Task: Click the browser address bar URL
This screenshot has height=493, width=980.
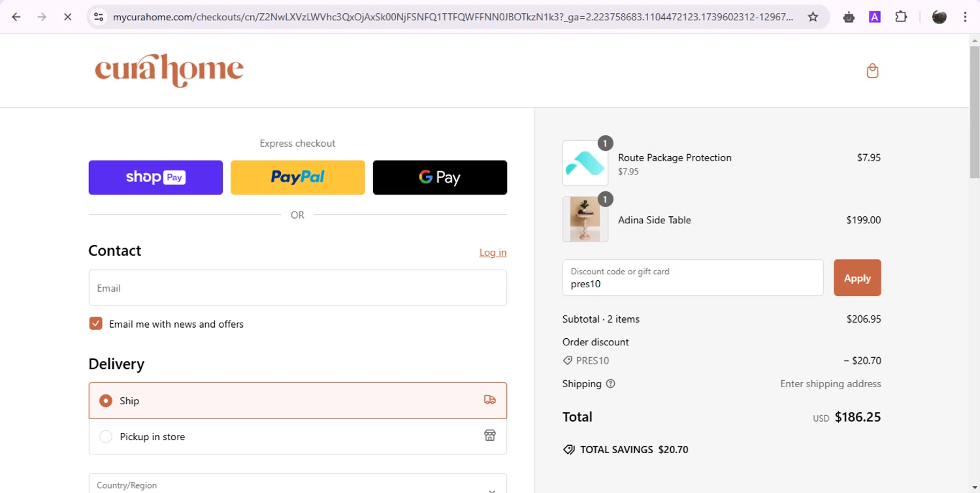Action: pos(453,17)
